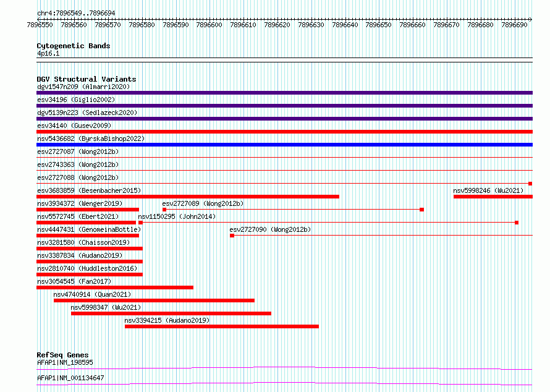
Task: Click the nsv5998246 (Wu2021) label
Action: point(488,190)
